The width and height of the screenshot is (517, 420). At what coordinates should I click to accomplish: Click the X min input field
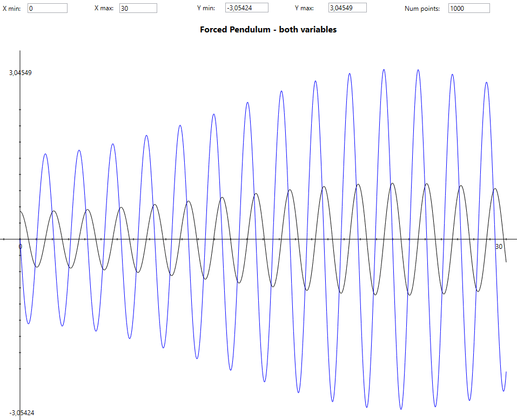[x=47, y=8]
